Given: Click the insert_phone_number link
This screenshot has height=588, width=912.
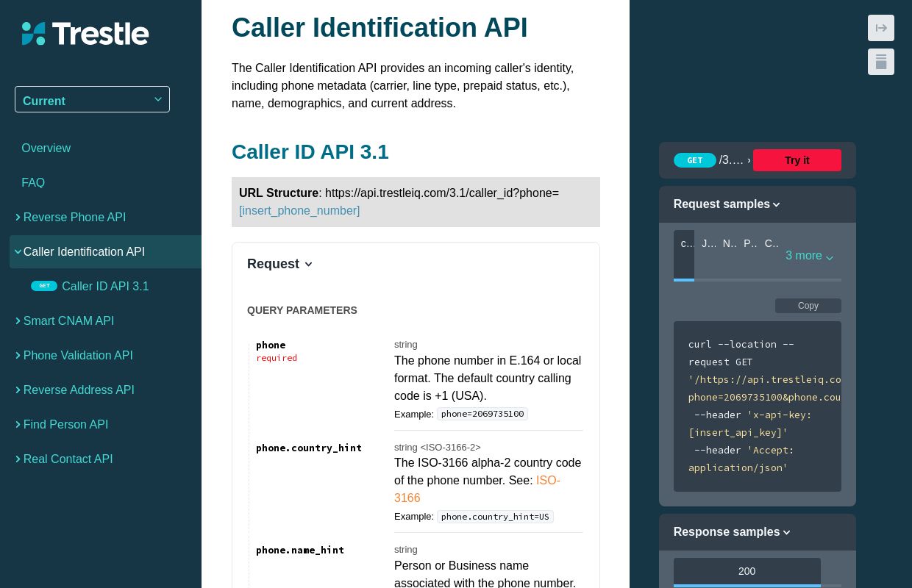Looking at the screenshot, I should [299, 210].
